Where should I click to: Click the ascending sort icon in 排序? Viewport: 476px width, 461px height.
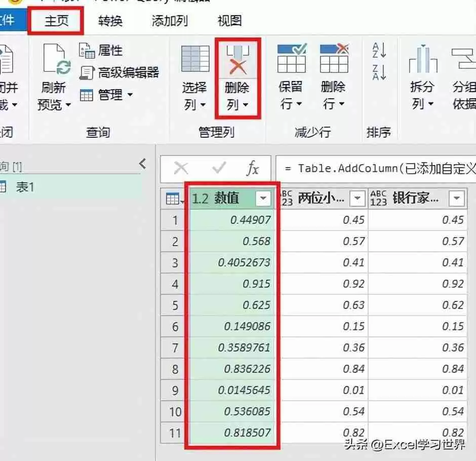pyautogui.click(x=378, y=50)
